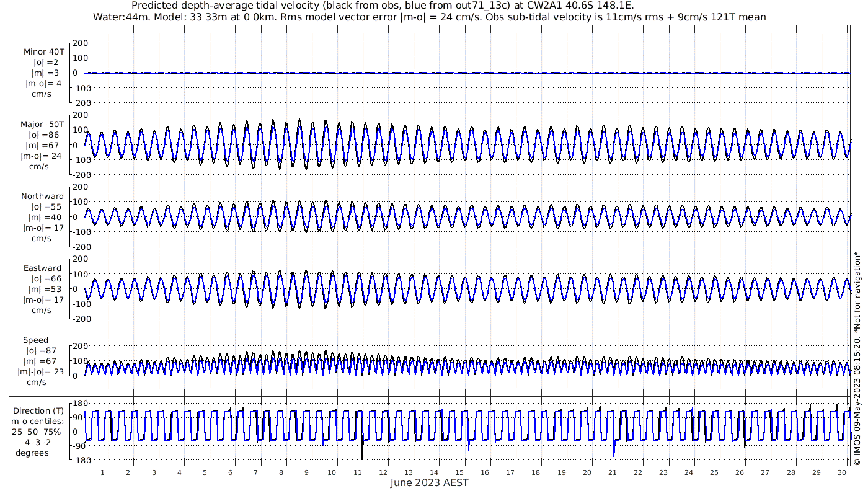Click the 'Direction (T)' panel label
Image resolution: width=868 pixels, height=496 pixels.
tap(38, 411)
